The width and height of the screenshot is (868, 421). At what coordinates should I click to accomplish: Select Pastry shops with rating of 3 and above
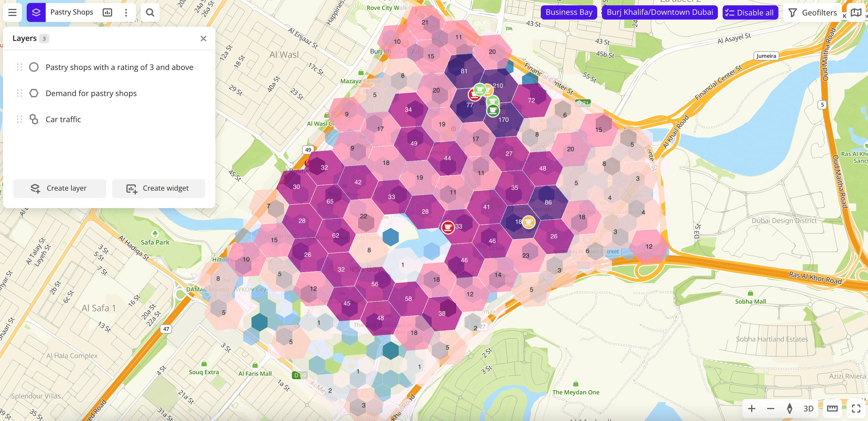point(119,67)
